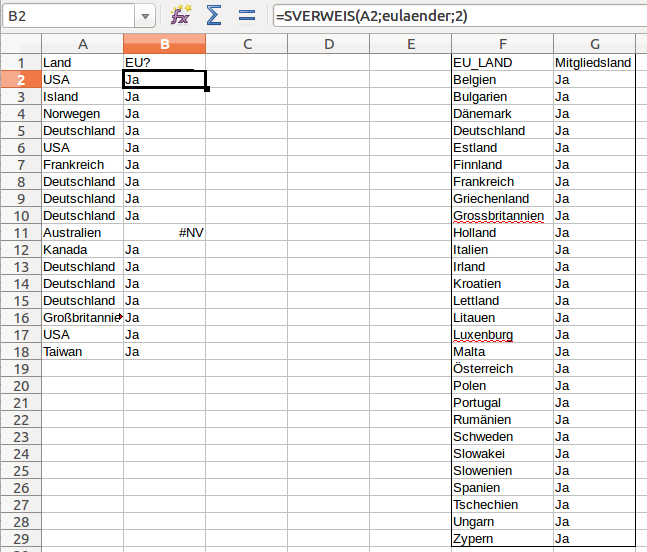Select cell A3 'Island'
The image size is (647, 552).
click(x=83, y=97)
